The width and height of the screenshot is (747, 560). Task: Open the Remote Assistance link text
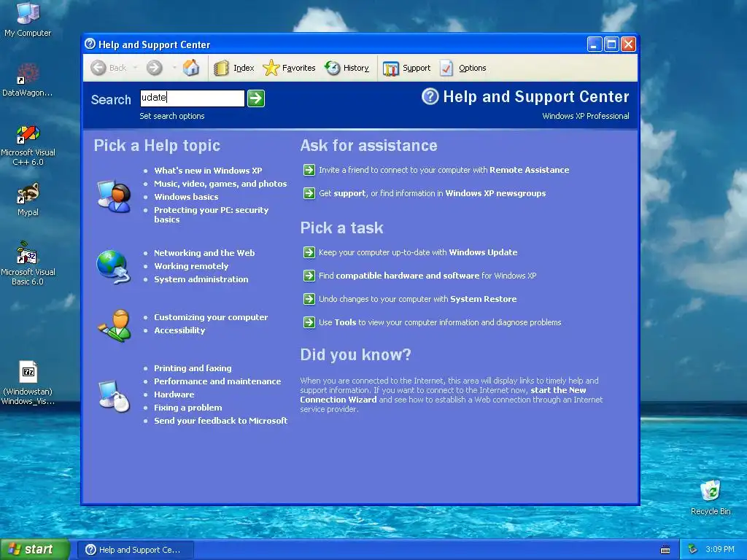(x=530, y=170)
